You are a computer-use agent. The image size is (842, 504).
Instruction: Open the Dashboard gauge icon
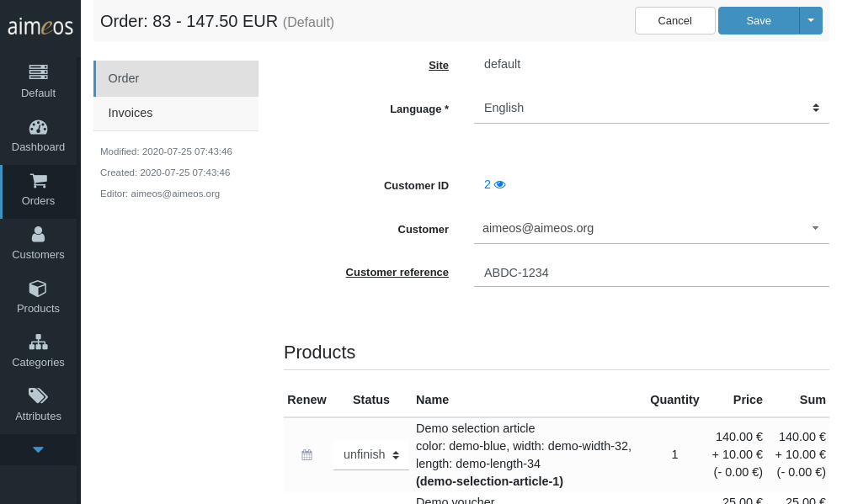pos(38,127)
